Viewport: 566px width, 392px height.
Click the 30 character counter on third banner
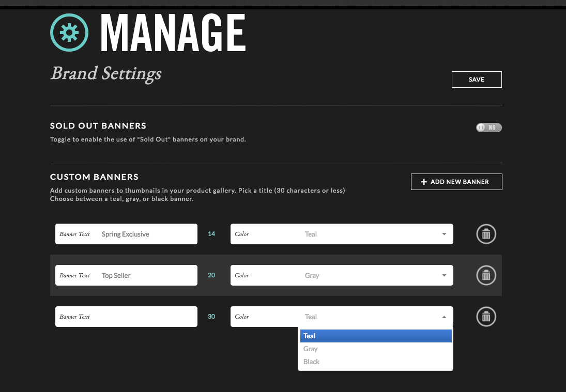(x=211, y=317)
